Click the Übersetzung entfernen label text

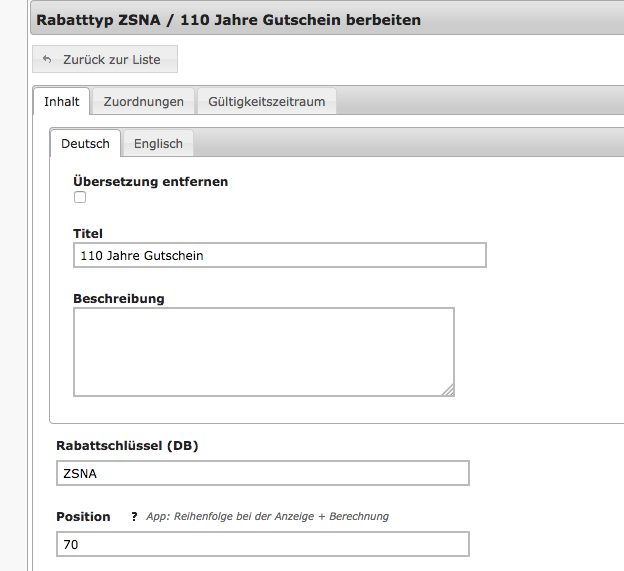point(150,182)
